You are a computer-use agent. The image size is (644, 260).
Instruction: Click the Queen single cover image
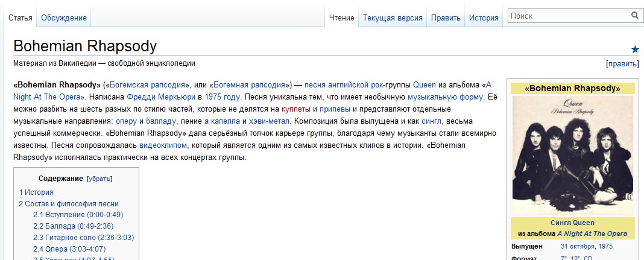(572, 156)
